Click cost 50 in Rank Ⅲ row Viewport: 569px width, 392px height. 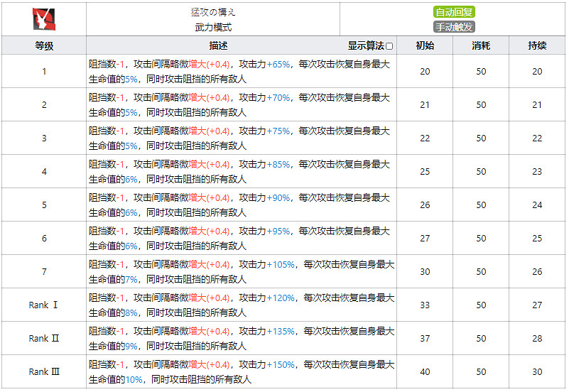pyautogui.click(x=481, y=371)
